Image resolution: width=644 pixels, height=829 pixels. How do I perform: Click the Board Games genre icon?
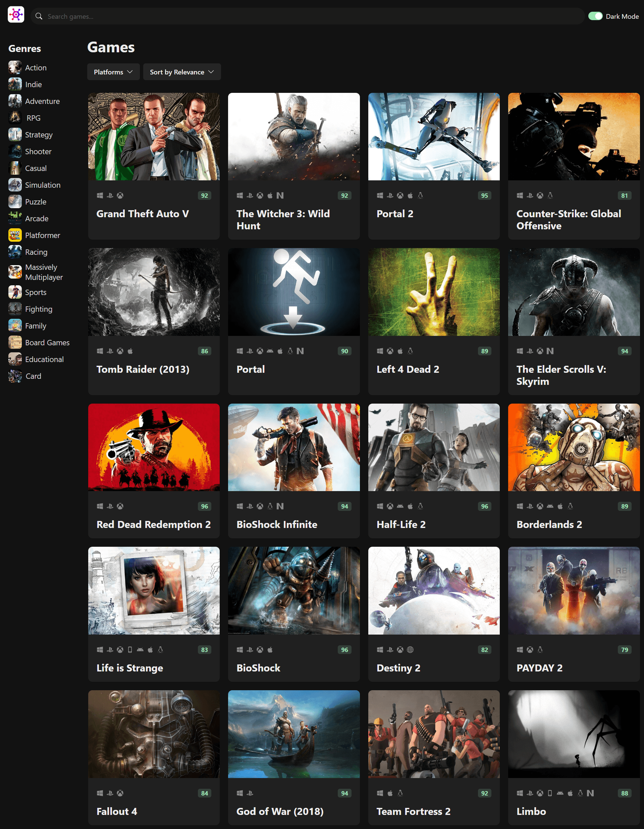[x=15, y=342]
